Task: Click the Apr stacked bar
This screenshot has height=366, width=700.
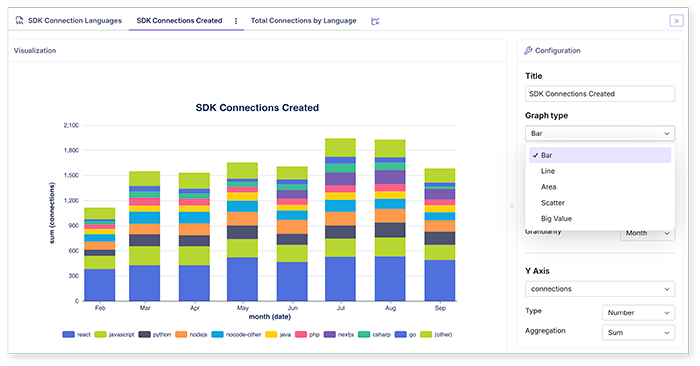Action: tap(194, 237)
